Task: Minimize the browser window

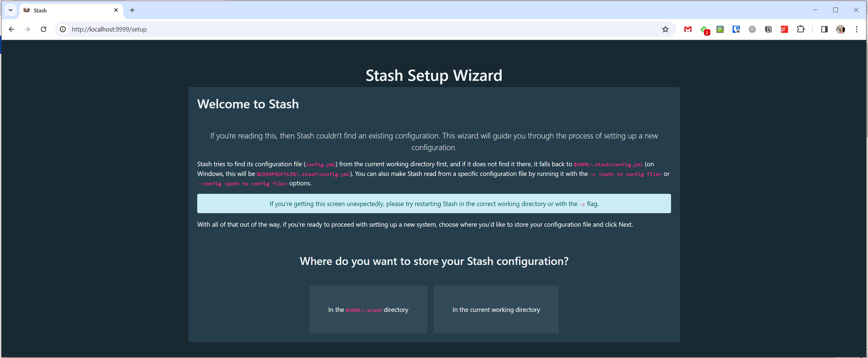Action: point(815,10)
